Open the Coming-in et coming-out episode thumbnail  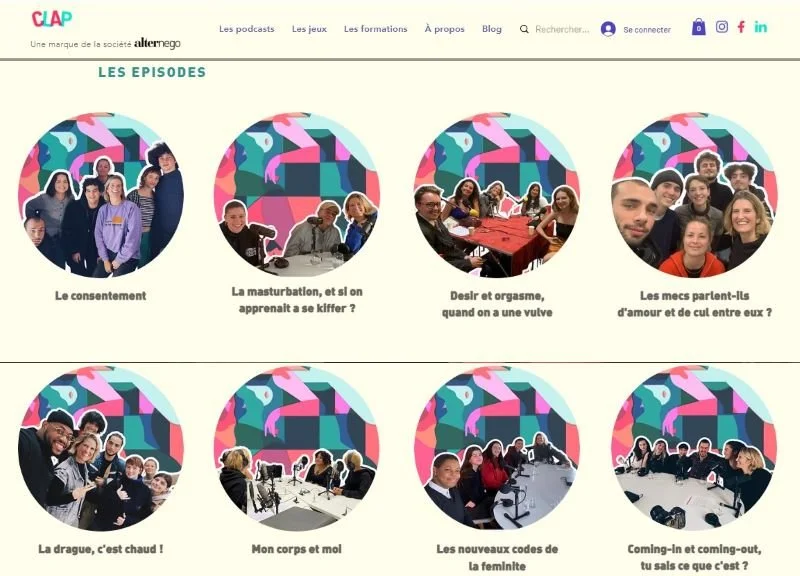point(694,448)
